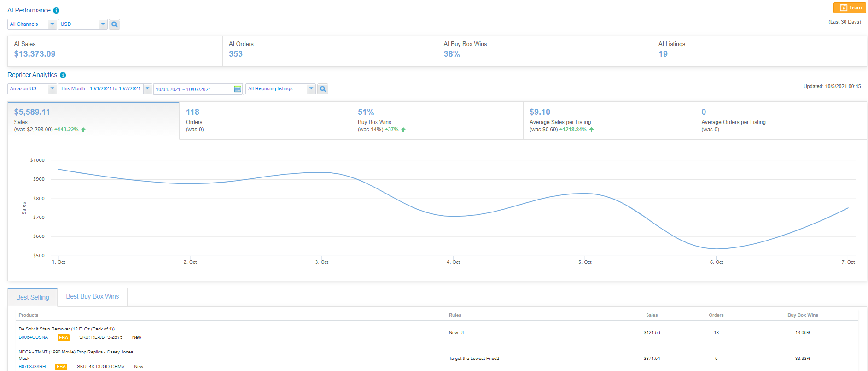
Task: Open the Amazon US marketplace dropdown
Action: tap(32, 89)
